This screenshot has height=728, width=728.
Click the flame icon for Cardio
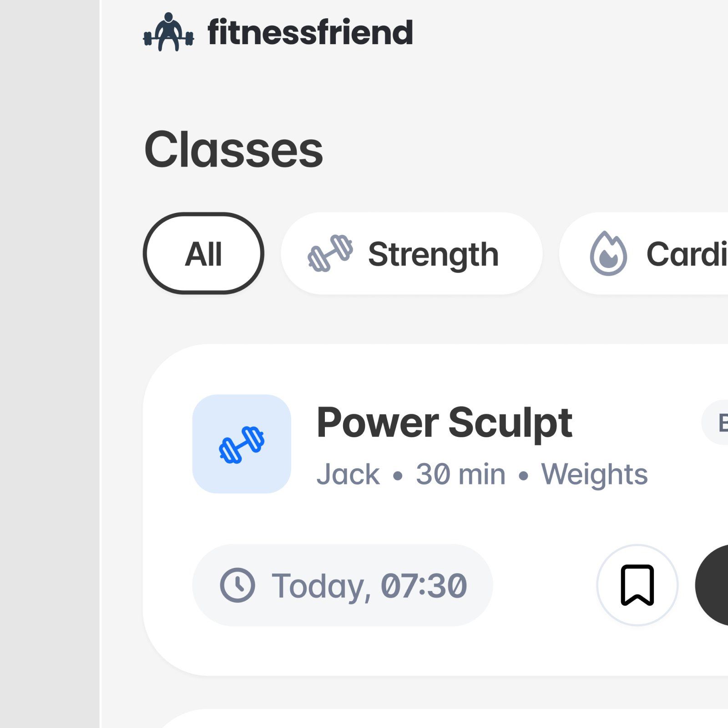tap(608, 254)
